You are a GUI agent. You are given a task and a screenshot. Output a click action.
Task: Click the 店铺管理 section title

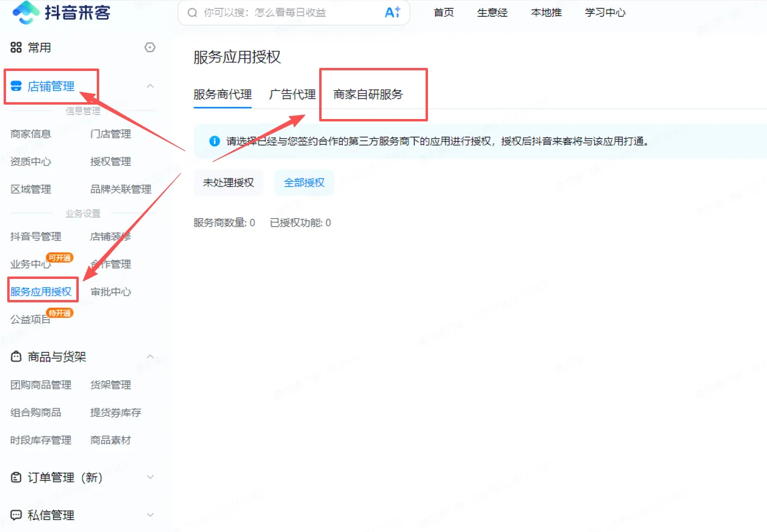[x=51, y=87]
